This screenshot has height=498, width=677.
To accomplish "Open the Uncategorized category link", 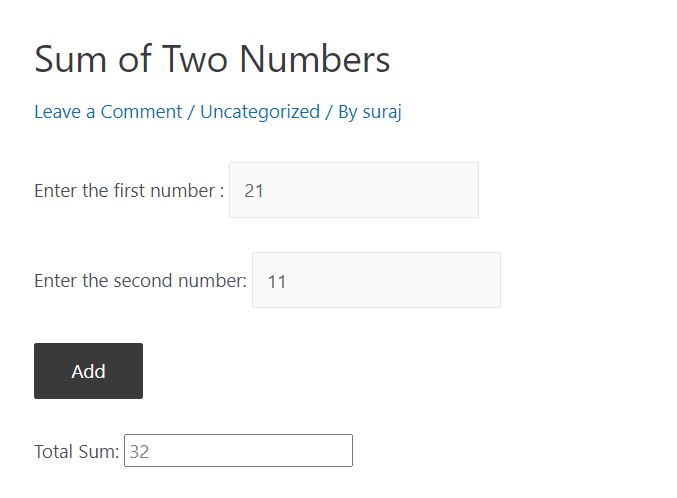I will pyautogui.click(x=260, y=112).
